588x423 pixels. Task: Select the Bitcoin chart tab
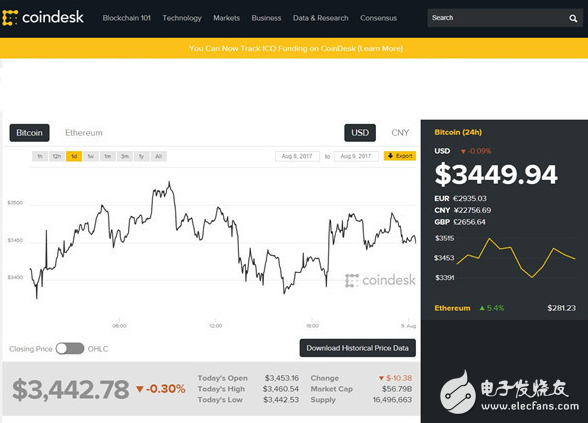29,133
